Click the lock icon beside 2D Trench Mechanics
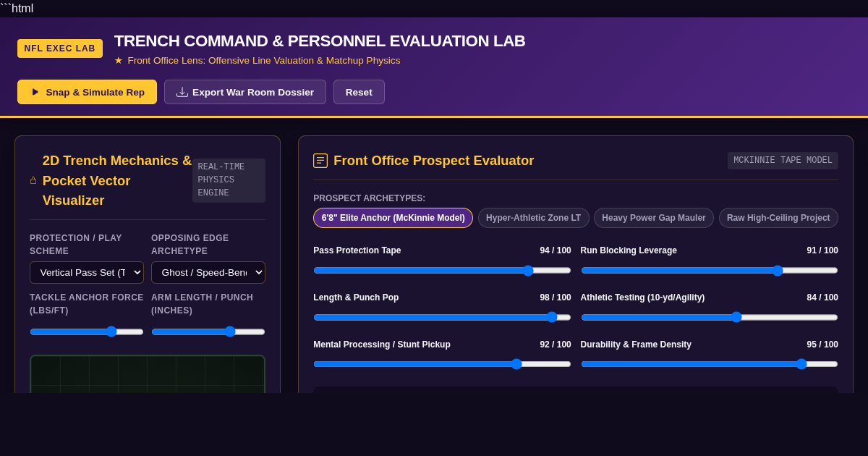This screenshot has height=456, width=868. pos(33,180)
